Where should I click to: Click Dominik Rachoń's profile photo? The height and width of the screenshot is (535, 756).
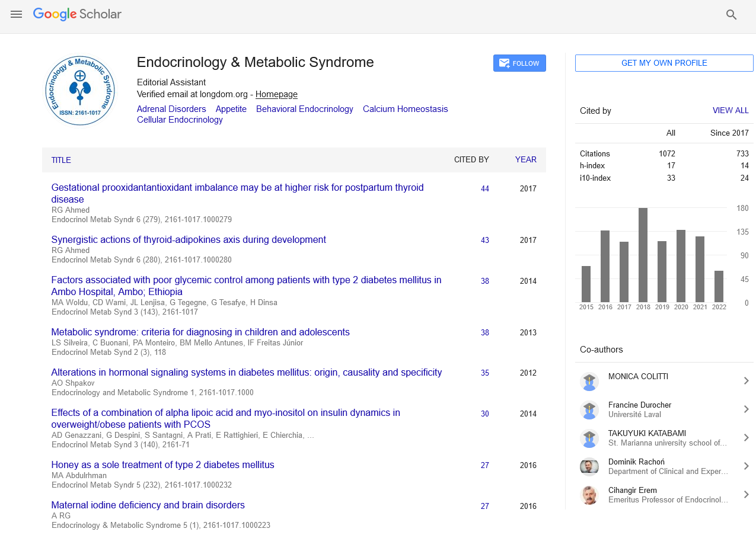589,467
